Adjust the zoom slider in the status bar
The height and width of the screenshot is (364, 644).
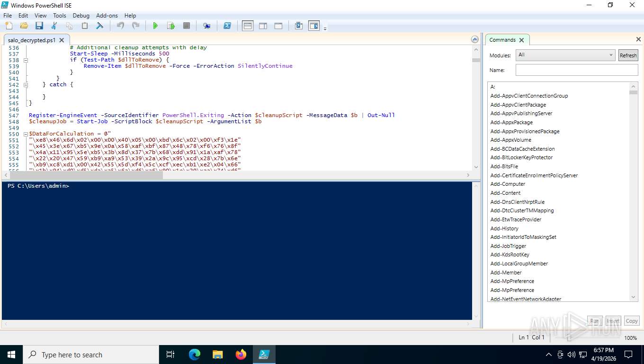[x=569, y=338]
